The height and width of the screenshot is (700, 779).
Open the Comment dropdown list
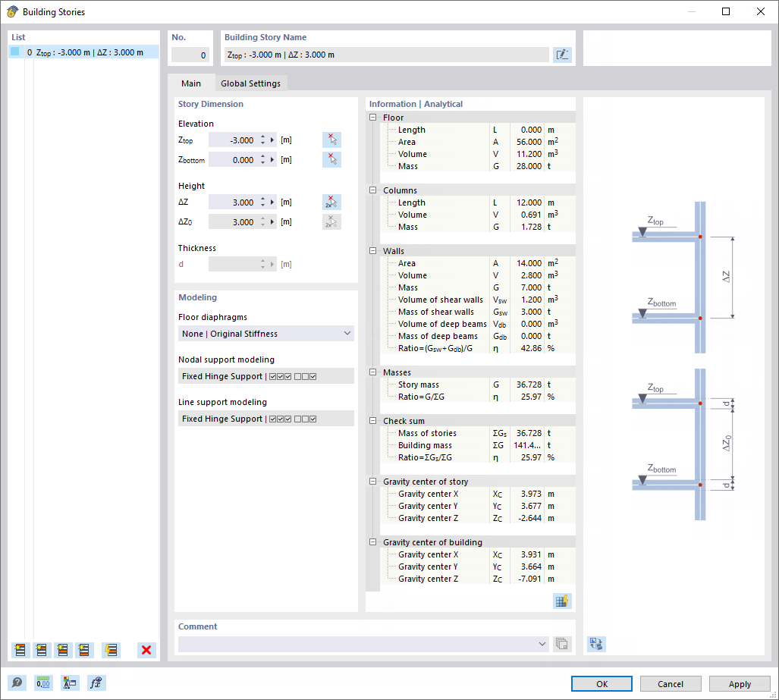(x=542, y=643)
